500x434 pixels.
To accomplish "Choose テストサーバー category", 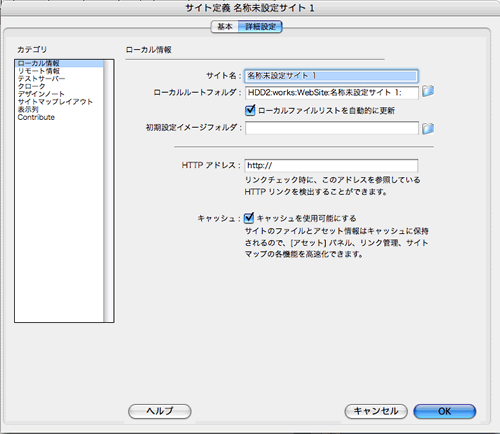I will point(41,79).
